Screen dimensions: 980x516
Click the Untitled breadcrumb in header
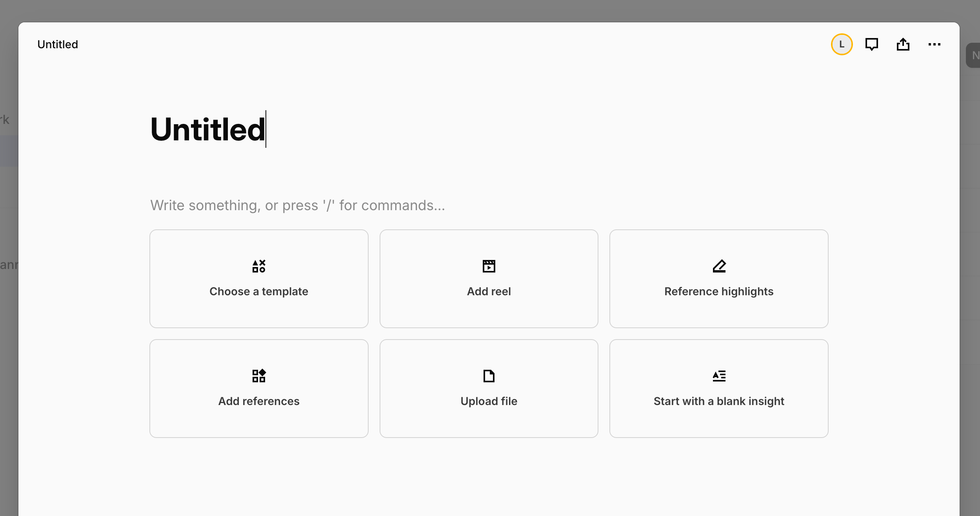[58, 44]
